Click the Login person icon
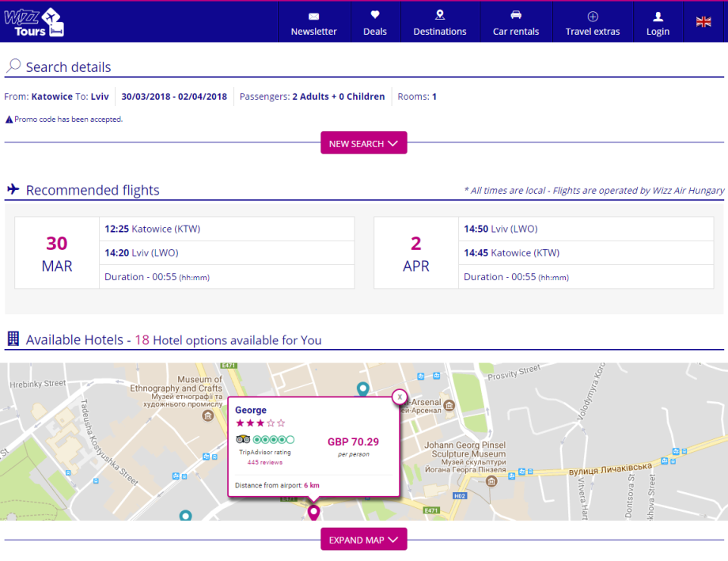The height and width of the screenshot is (561, 728). (658, 17)
